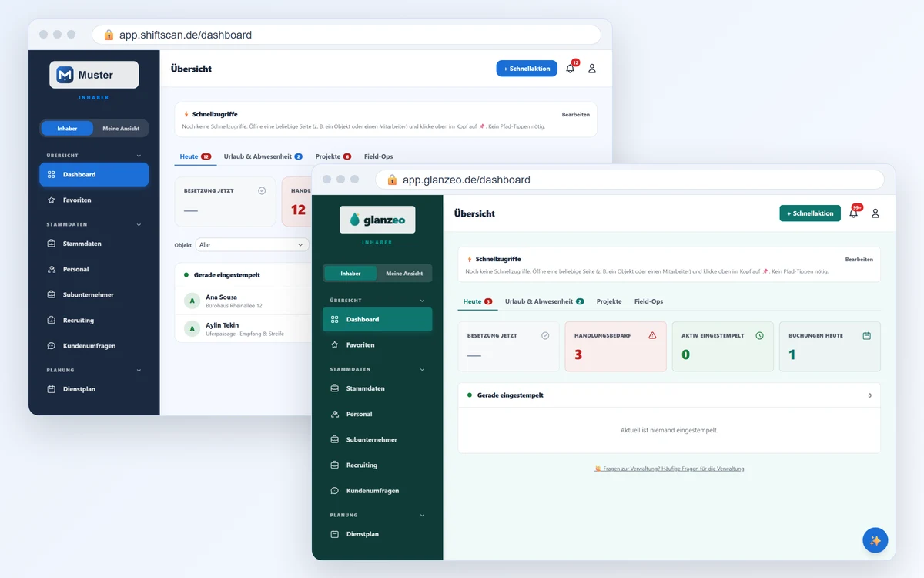Viewport: 924px width, 578px height.
Task: Click Gerade eingestempelt heading in glanzeo
Action: [510, 395]
